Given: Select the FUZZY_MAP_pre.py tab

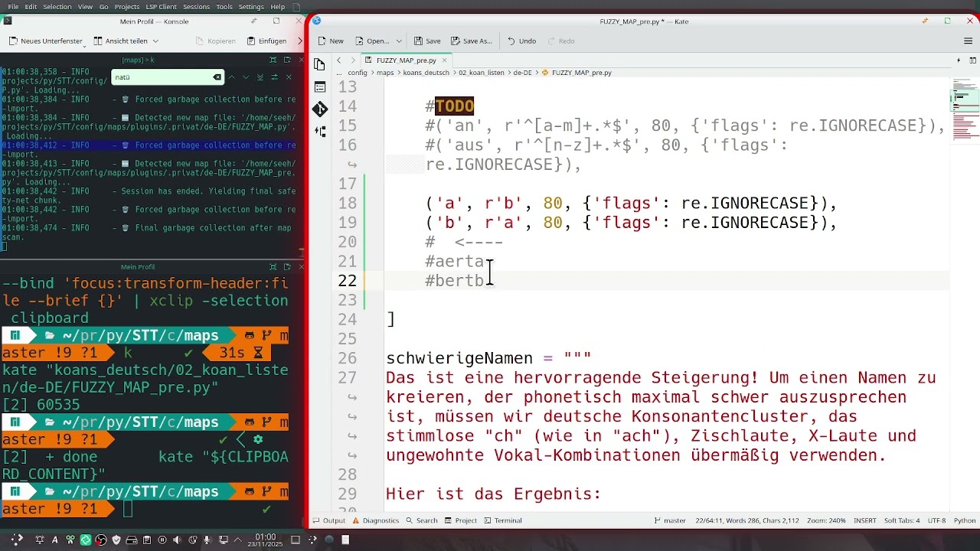Looking at the screenshot, I should click(406, 60).
